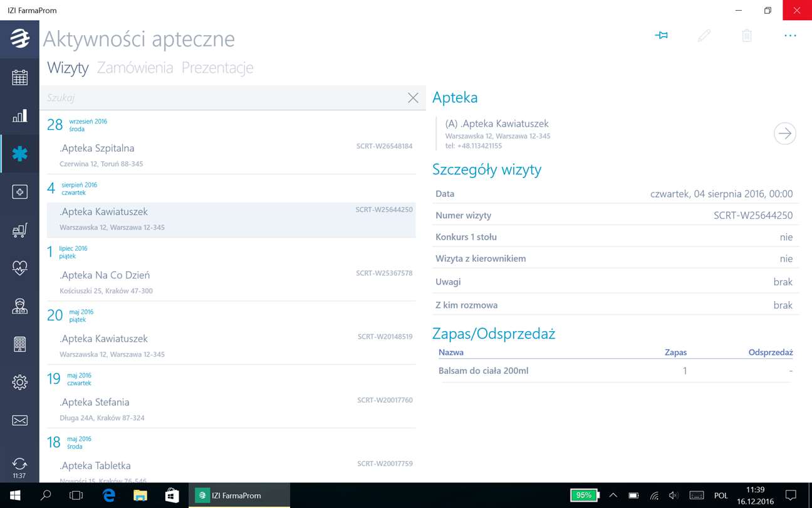Open the Action Center notification icon

(x=791, y=495)
